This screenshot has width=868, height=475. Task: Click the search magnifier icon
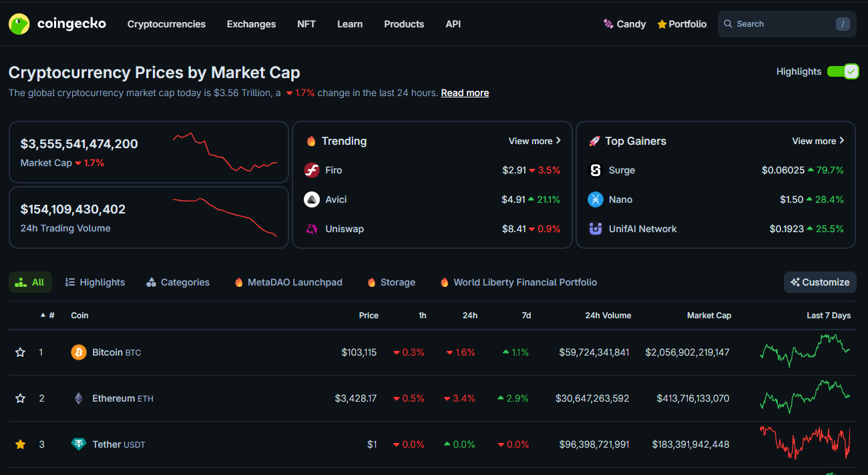pos(728,23)
